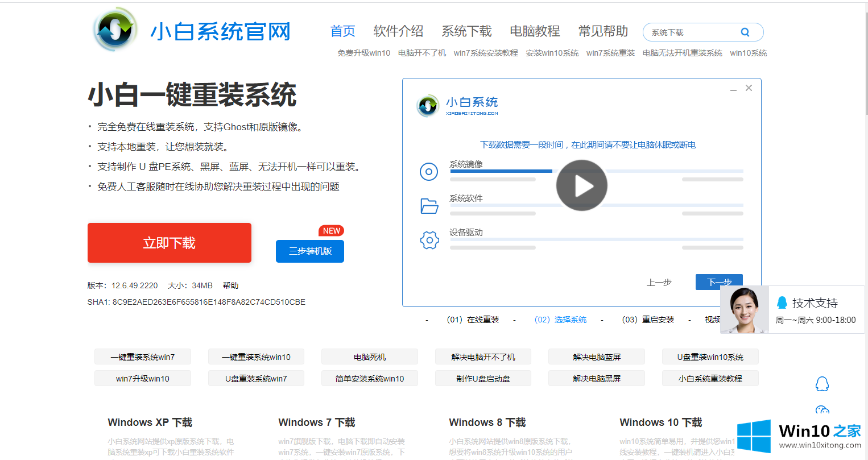Open the Windows 7 下载 heading
Viewport: 868px width, 460px height.
pos(317,422)
